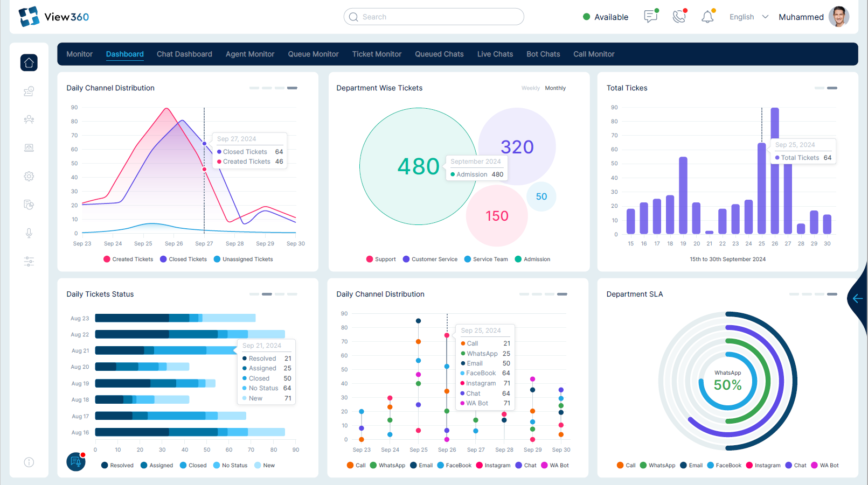Select the microphone icon in sidebar

click(x=29, y=233)
